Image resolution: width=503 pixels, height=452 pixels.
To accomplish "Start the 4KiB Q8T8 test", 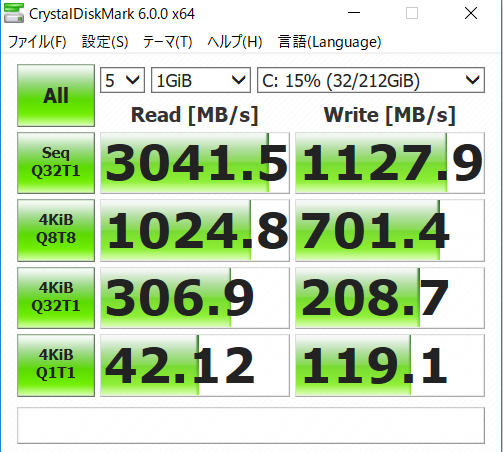I will [x=56, y=230].
